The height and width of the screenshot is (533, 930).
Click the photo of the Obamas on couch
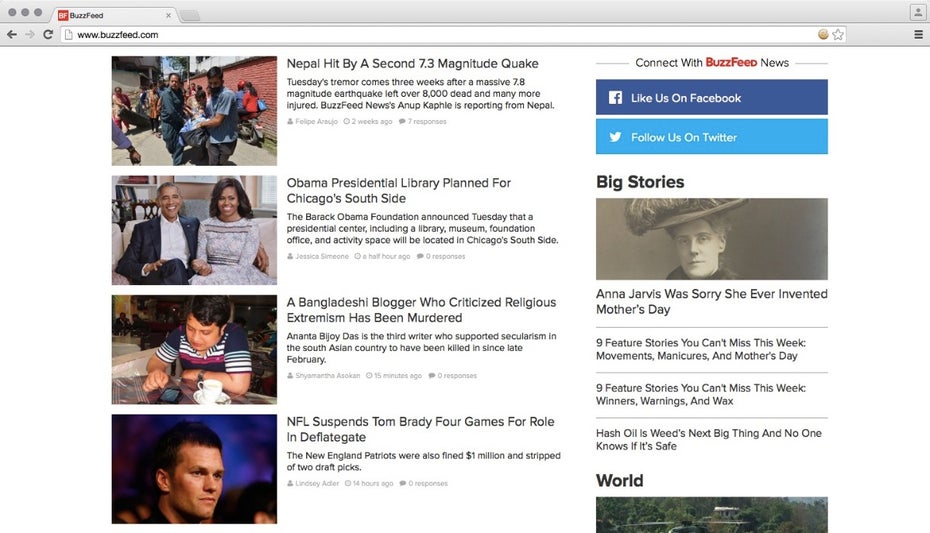coord(194,230)
